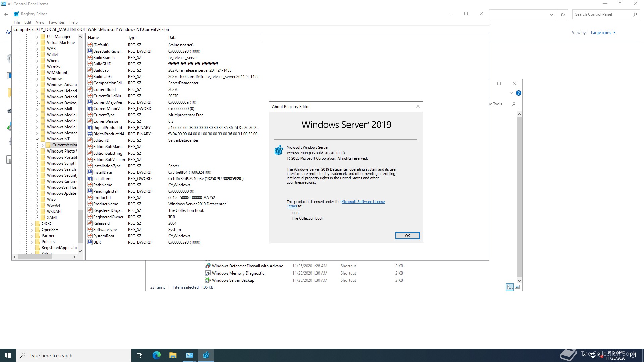Expand the UserManager registry key

tap(37, 37)
